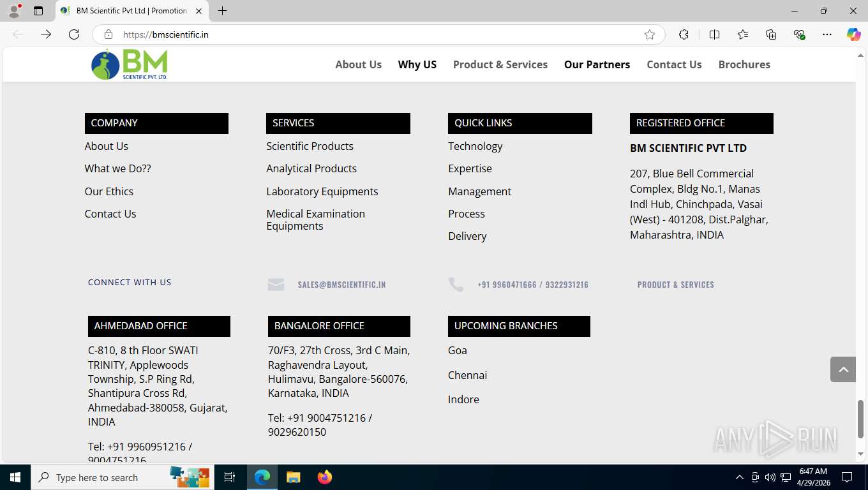This screenshot has width=868, height=490.
Task: Open a new tab with plus
Action: (x=222, y=11)
